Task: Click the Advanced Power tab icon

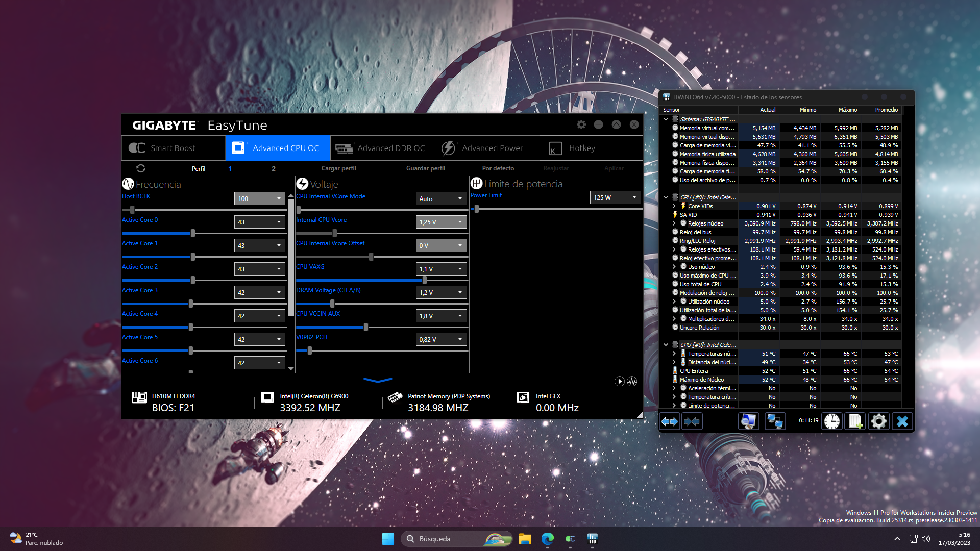Action: 449,148
